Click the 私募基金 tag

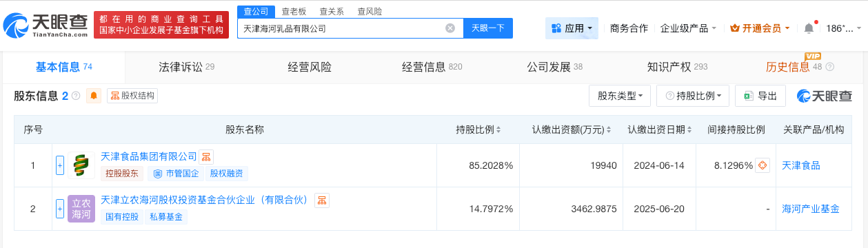pyautogui.click(x=166, y=217)
